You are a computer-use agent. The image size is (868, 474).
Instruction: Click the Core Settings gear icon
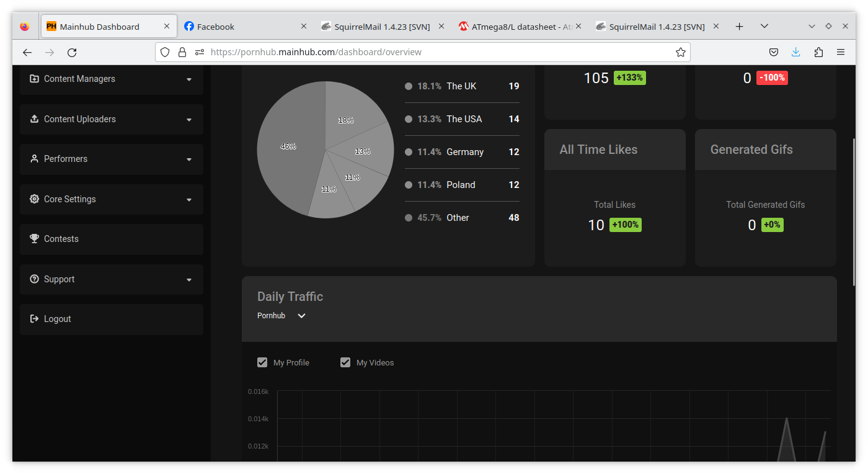point(34,199)
